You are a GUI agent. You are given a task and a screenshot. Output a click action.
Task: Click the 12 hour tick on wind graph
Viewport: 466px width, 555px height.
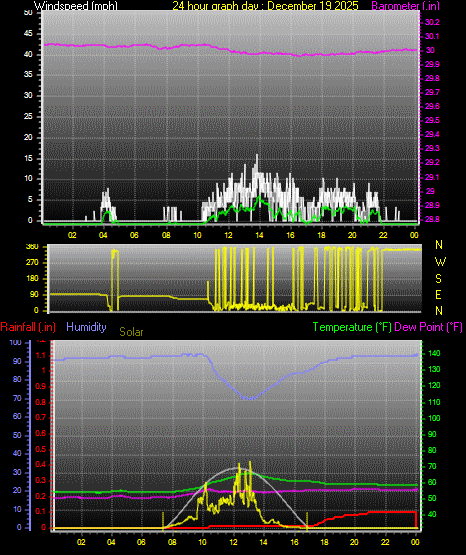click(x=228, y=235)
